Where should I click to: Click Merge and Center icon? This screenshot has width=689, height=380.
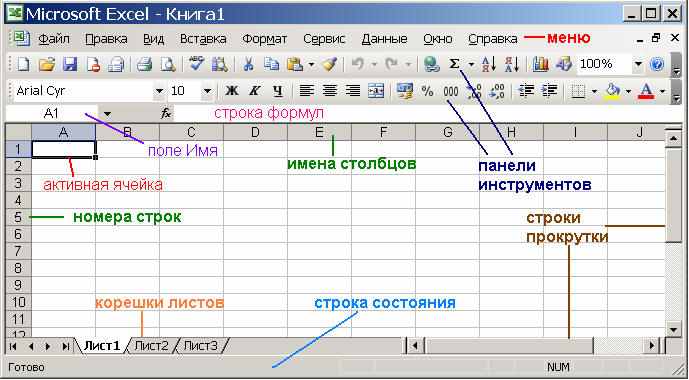(x=376, y=91)
